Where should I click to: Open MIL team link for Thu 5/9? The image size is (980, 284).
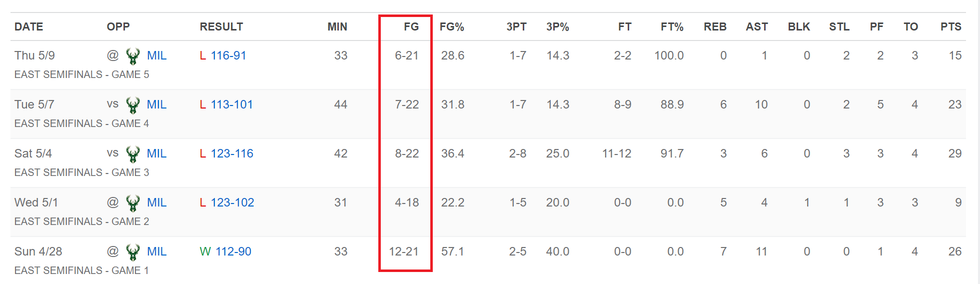[x=156, y=55]
